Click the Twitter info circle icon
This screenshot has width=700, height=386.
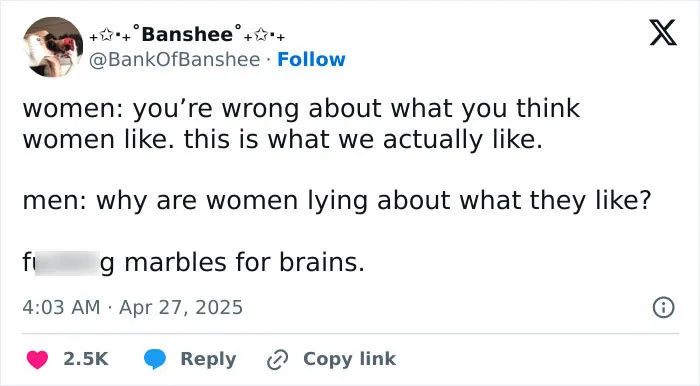click(x=663, y=308)
